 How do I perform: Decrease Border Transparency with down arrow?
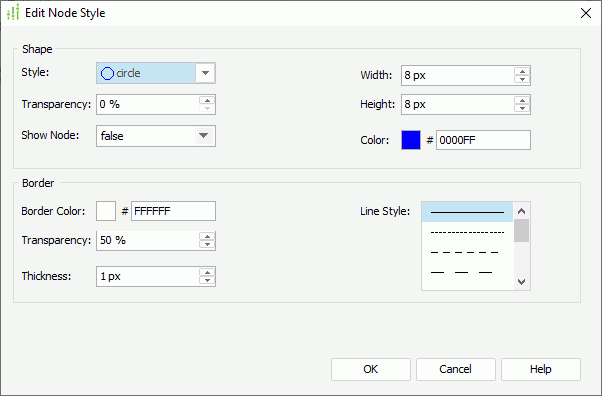pyautogui.click(x=207, y=245)
